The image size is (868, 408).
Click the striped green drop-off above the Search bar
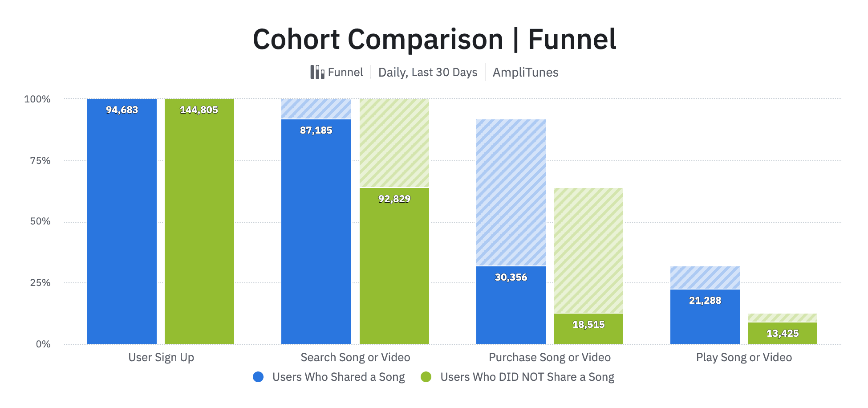click(394, 143)
